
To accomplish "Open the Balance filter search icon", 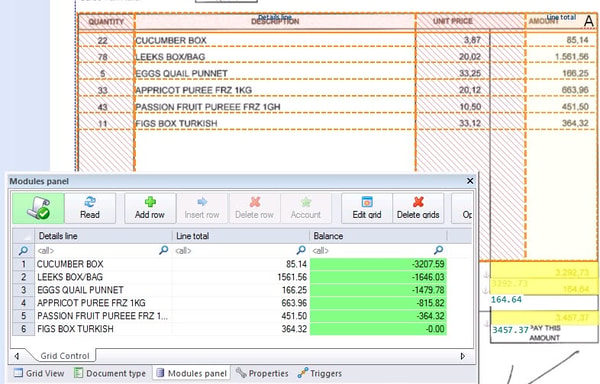I will (439, 250).
